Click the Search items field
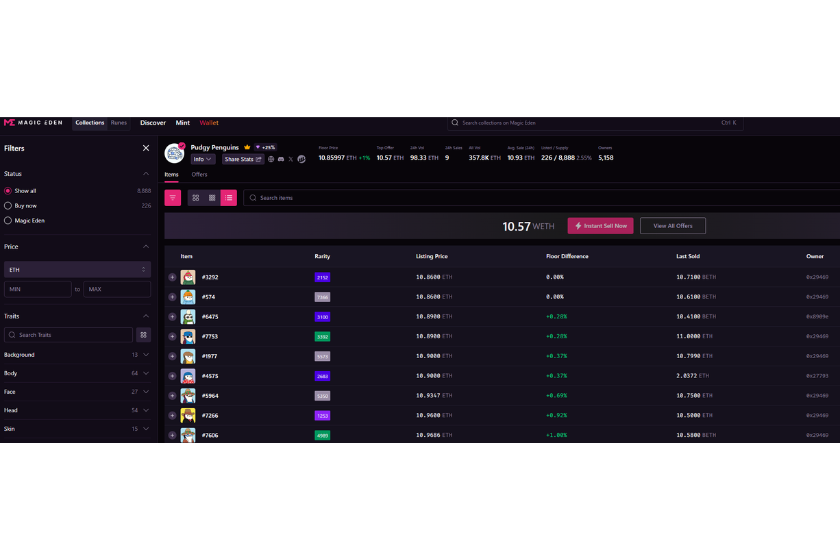This screenshot has width=840, height=560. click(x=541, y=198)
